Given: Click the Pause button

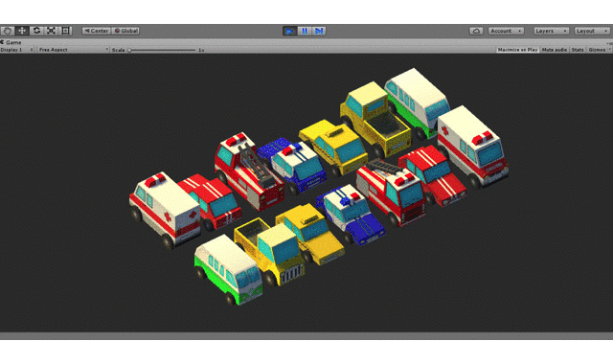Looking at the screenshot, I should click(x=305, y=31).
